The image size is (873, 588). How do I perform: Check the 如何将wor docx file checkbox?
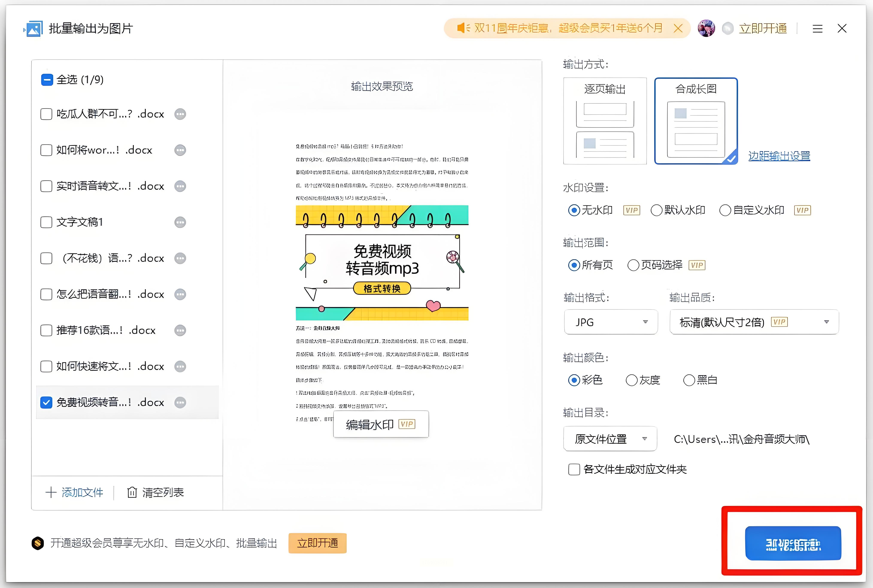click(46, 150)
